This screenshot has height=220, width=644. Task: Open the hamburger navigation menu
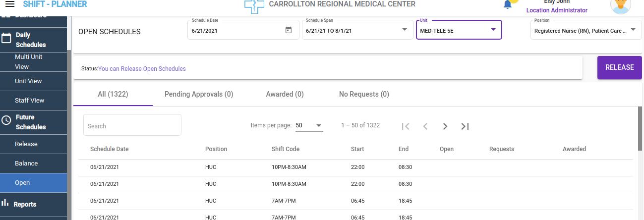(9, 4)
